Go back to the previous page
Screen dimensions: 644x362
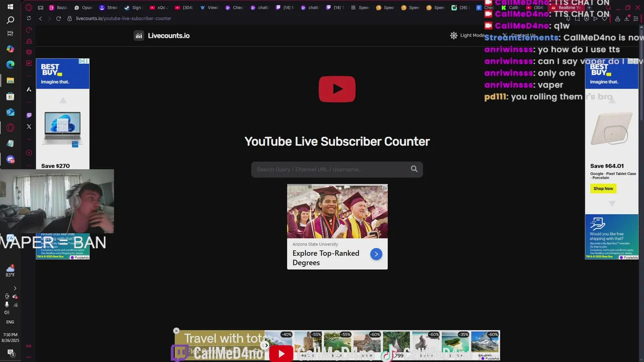pos(41,18)
